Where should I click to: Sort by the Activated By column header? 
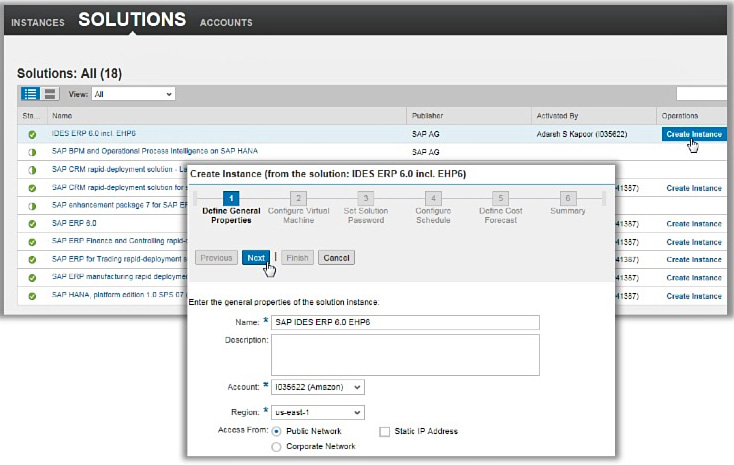coord(594,116)
